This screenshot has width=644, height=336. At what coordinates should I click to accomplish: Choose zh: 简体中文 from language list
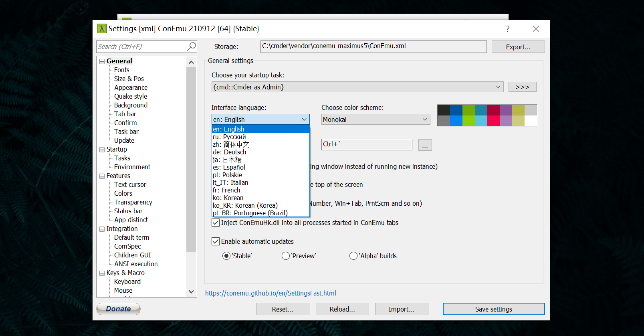[x=260, y=144]
